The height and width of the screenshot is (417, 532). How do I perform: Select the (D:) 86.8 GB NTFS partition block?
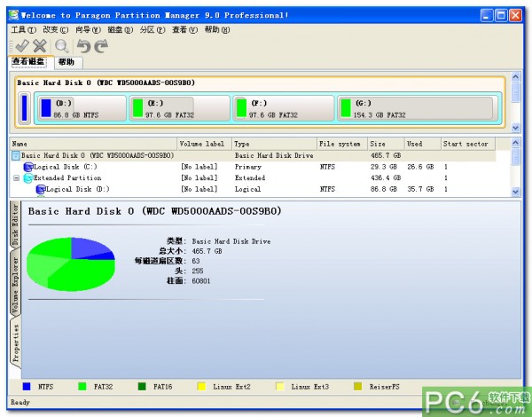82,108
